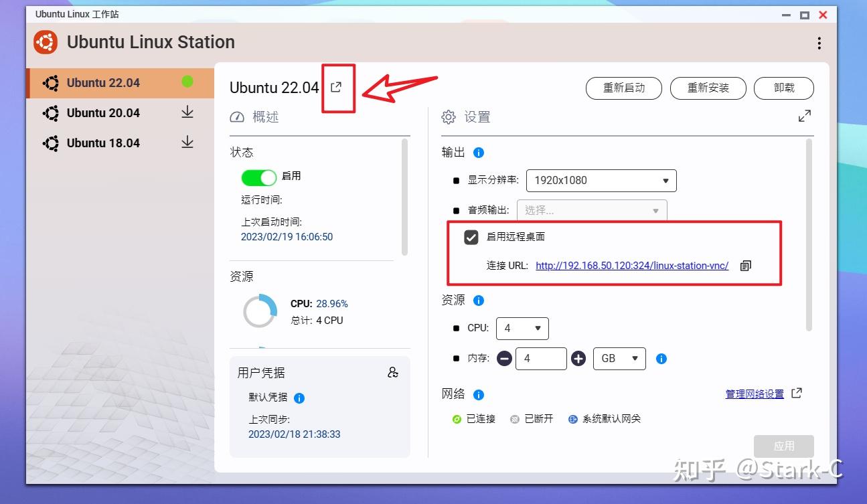Expand the 设置 panel to fullscreen
867x504 pixels.
tap(804, 115)
